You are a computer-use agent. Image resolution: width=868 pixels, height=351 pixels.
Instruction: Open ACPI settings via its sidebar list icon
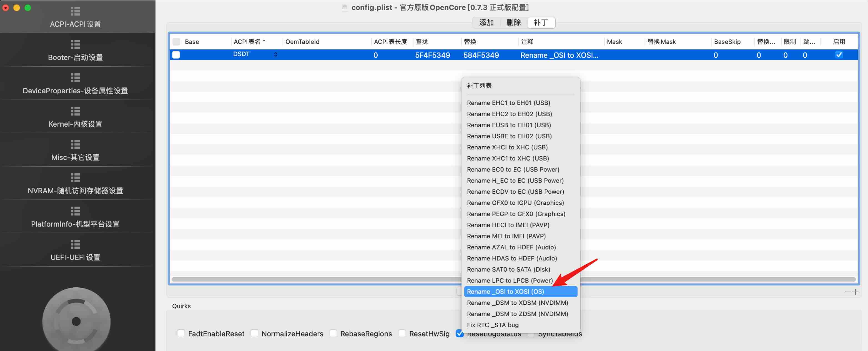tap(76, 11)
